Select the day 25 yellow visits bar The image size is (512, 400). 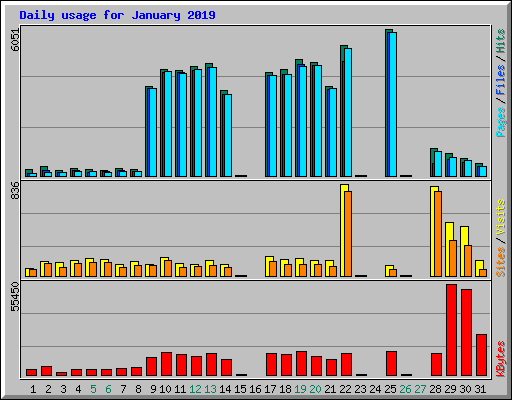tap(387, 271)
